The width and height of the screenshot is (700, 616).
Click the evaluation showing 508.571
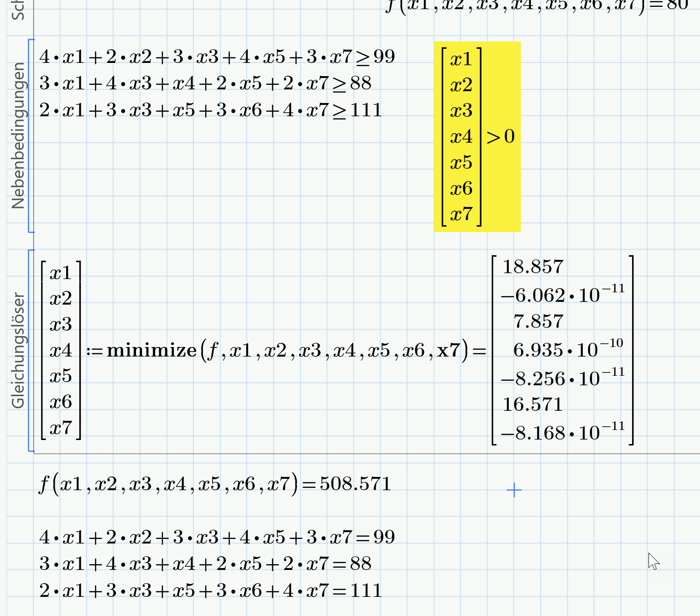[214, 485]
